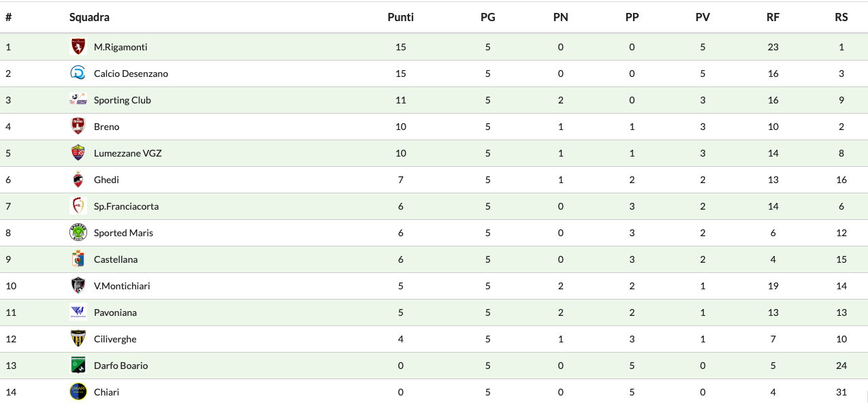
Task: Click the Darfo Boario green logo
Action: click(78, 366)
